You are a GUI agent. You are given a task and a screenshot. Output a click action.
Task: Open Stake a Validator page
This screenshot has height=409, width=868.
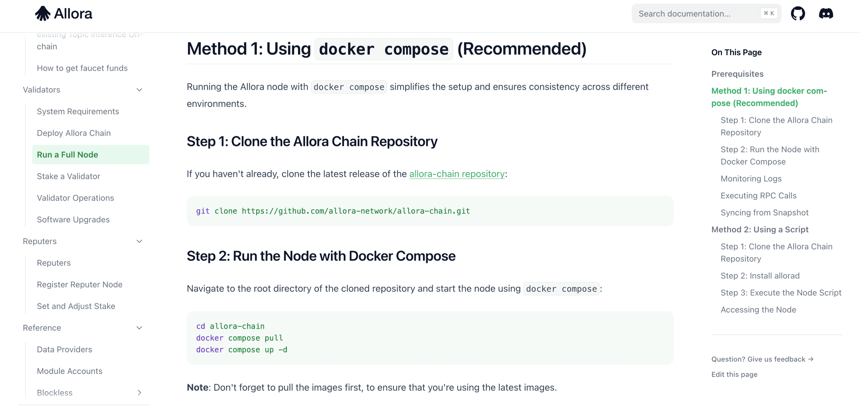[69, 176]
